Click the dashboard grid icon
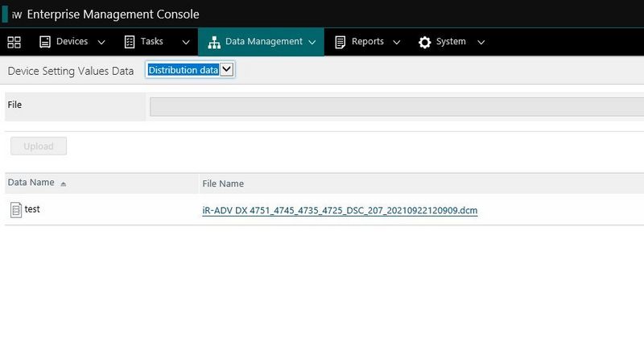Image resolution: width=644 pixels, height=363 pixels. (x=14, y=42)
